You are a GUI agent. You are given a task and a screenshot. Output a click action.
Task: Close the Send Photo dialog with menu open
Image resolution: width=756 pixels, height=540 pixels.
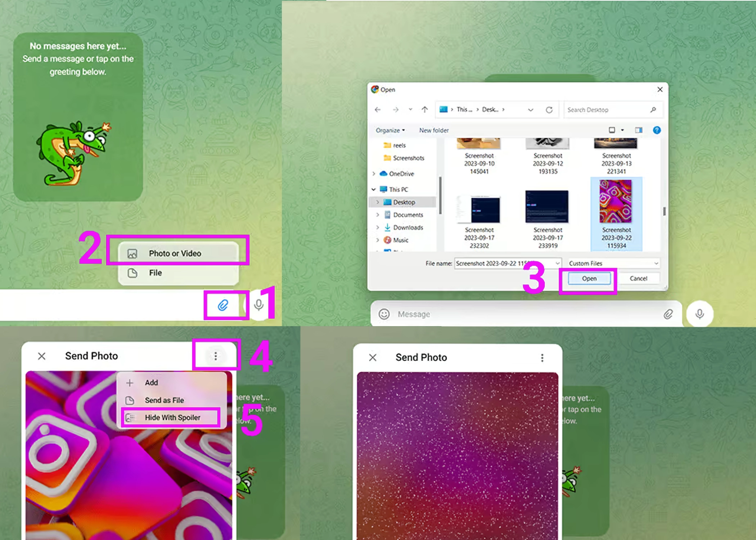pos(42,356)
